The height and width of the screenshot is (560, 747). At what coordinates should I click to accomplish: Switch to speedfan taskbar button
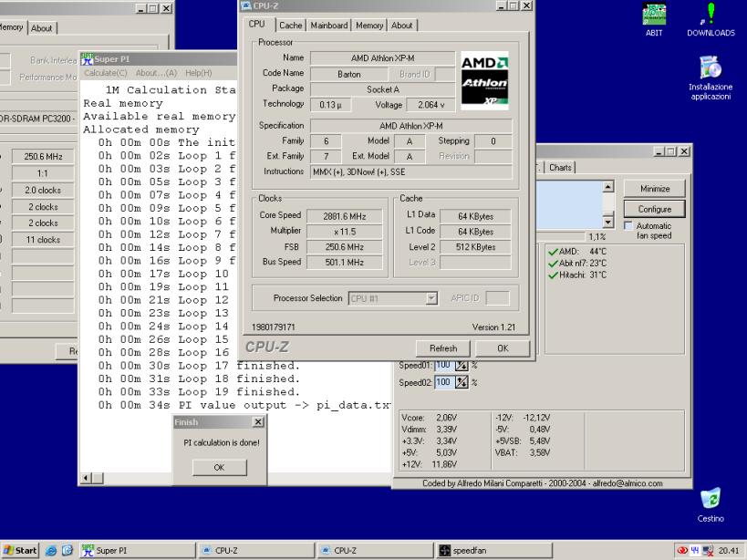tap(494, 551)
